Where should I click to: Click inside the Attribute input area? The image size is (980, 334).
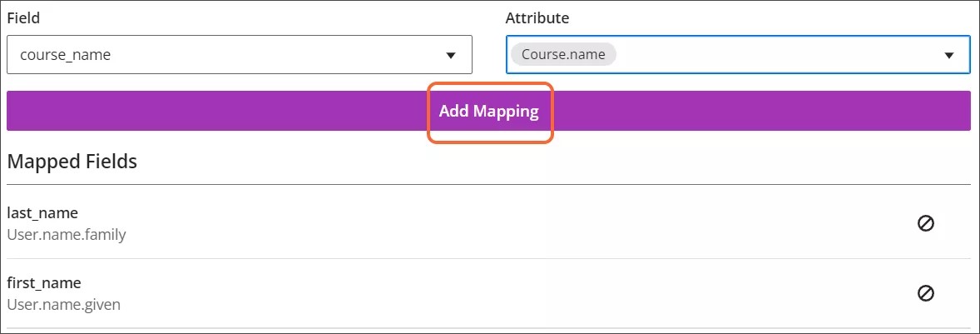point(774,55)
